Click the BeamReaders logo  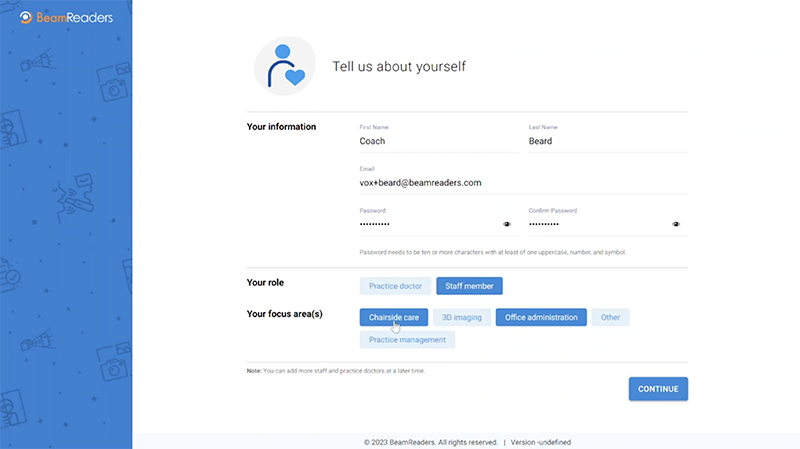(x=66, y=17)
